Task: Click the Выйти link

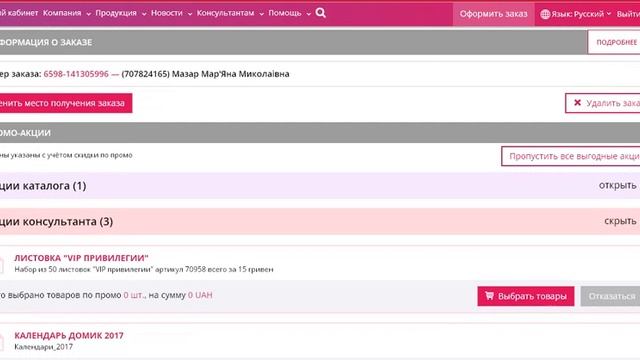Action: [x=628, y=14]
